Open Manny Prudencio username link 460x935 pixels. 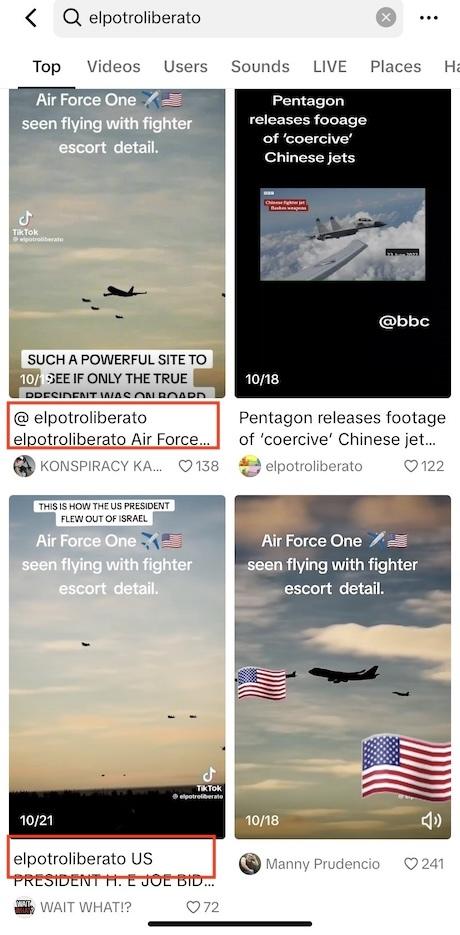click(x=322, y=863)
